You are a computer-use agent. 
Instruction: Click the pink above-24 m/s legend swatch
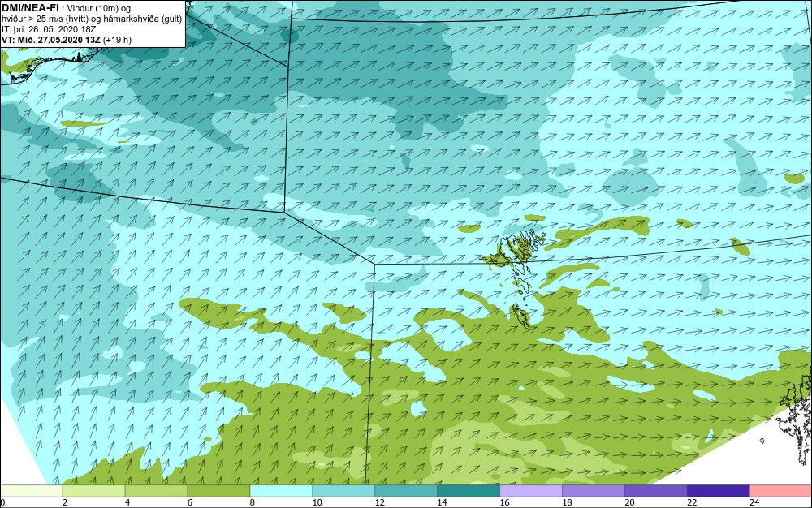click(781, 491)
